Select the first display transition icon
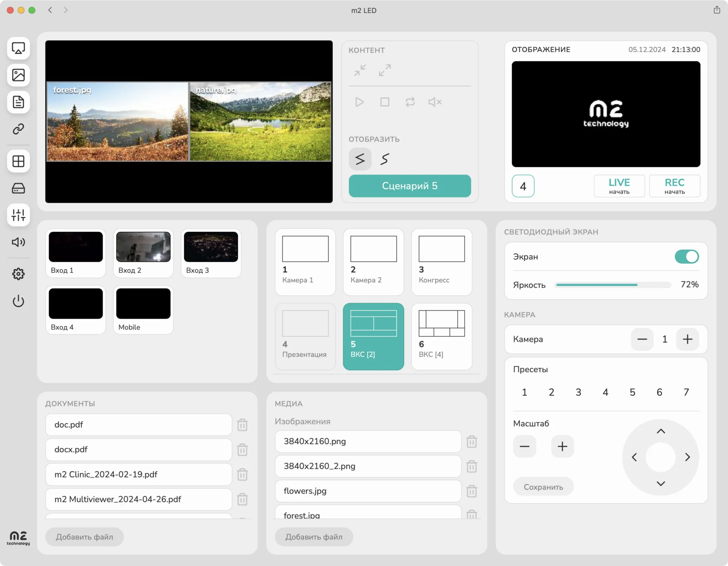The width and height of the screenshot is (728, 566). tap(360, 159)
